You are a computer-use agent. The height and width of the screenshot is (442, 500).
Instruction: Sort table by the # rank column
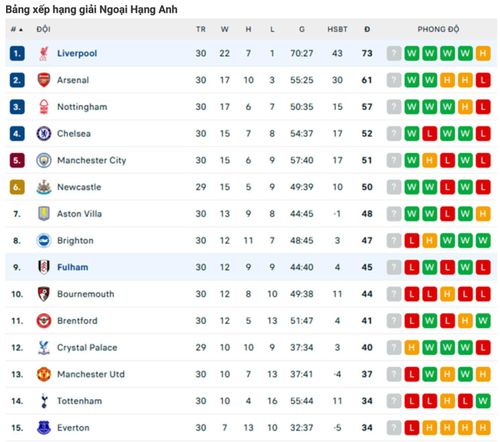[17, 29]
